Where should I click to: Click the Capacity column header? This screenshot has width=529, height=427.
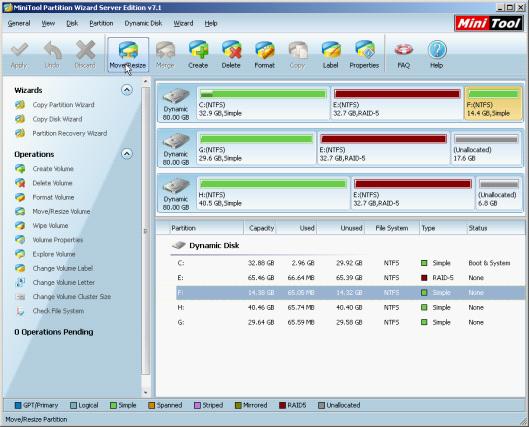pos(260,228)
